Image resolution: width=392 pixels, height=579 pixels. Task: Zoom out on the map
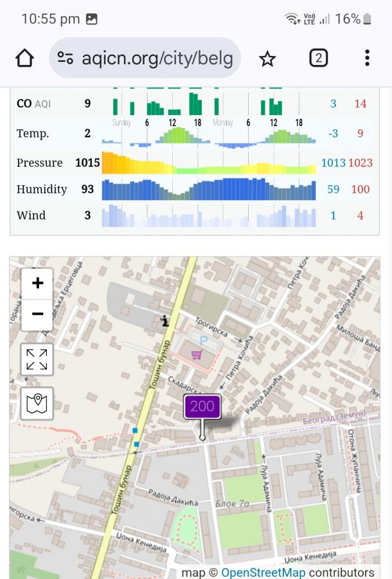[x=37, y=314]
